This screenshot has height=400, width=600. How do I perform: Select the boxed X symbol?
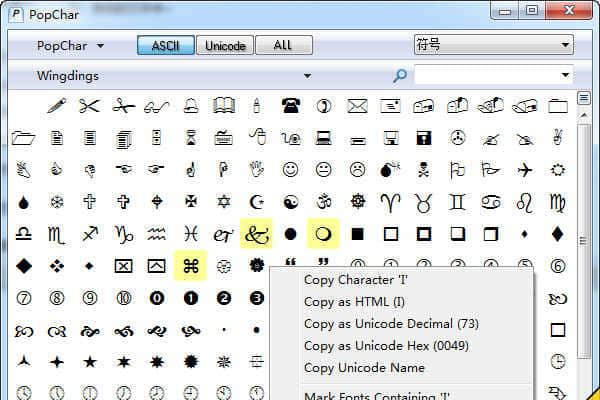click(123, 266)
